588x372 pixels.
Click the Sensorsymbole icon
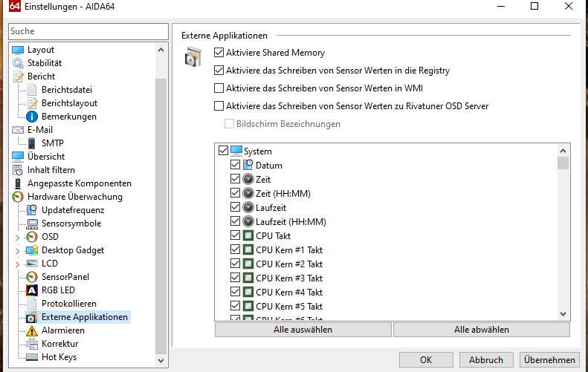click(x=32, y=223)
